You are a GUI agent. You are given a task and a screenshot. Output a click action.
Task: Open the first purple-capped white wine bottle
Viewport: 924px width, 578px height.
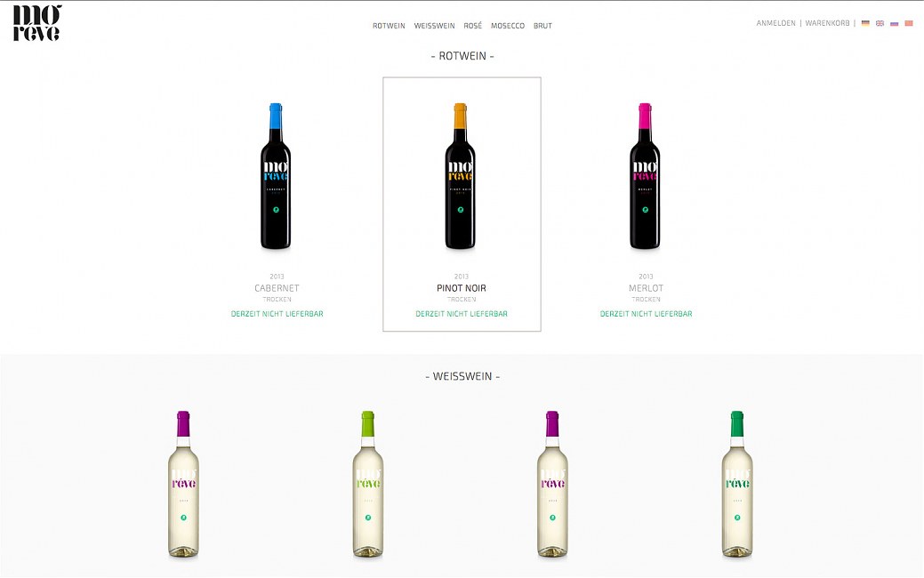pos(183,484)
